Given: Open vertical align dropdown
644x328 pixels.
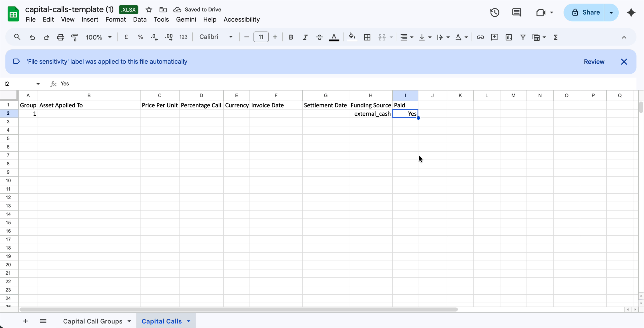Looking at the screenshot, I should coord(425,37).
